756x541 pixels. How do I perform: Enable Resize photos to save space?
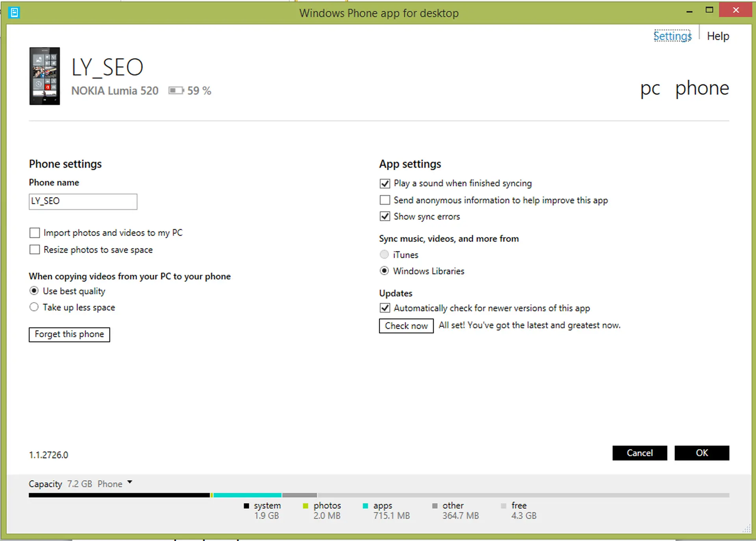click(35, 250)
